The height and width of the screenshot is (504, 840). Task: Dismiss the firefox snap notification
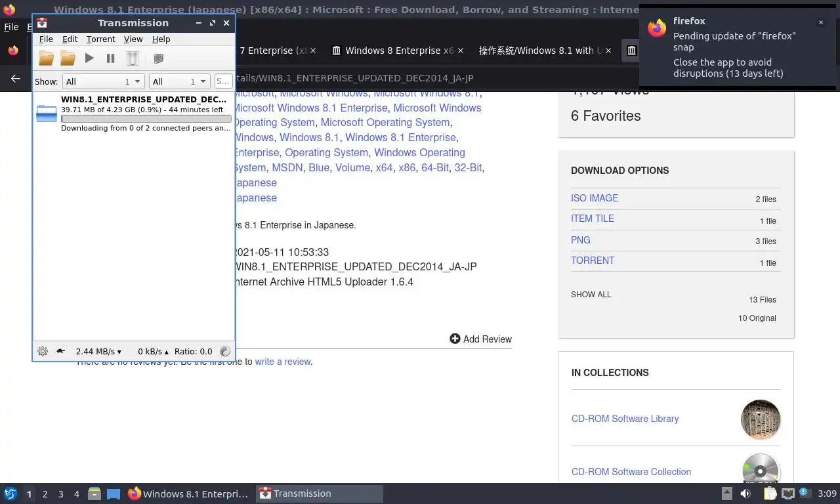820,22
